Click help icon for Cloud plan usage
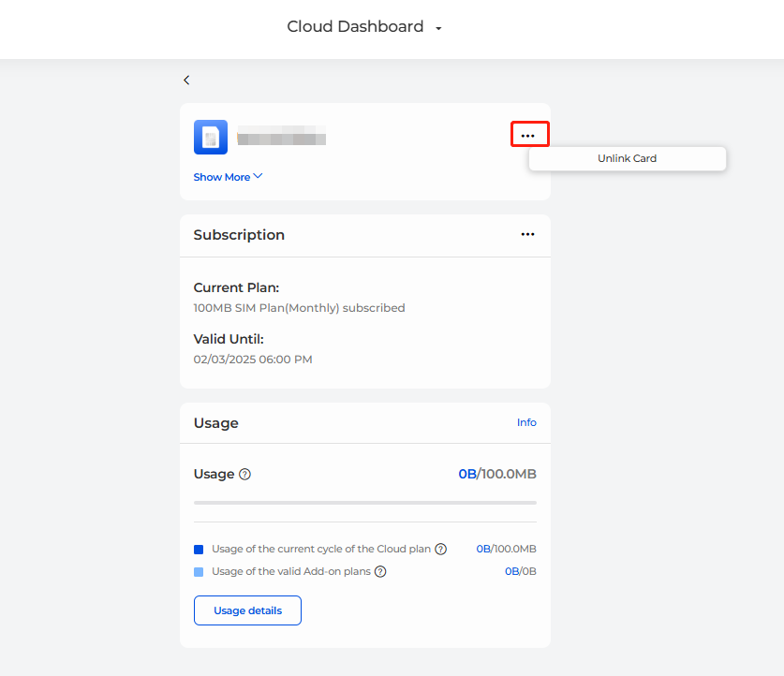784x676 pixels. pyautogui.click(x=440, y=550)
